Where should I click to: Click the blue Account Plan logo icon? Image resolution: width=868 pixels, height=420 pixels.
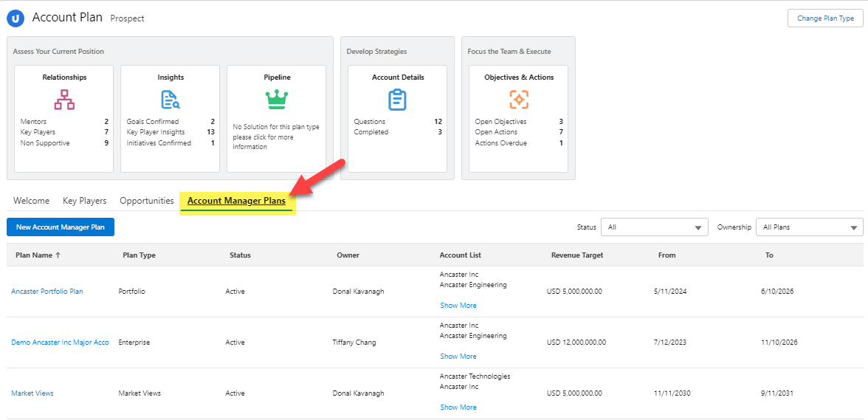[15, 18]
